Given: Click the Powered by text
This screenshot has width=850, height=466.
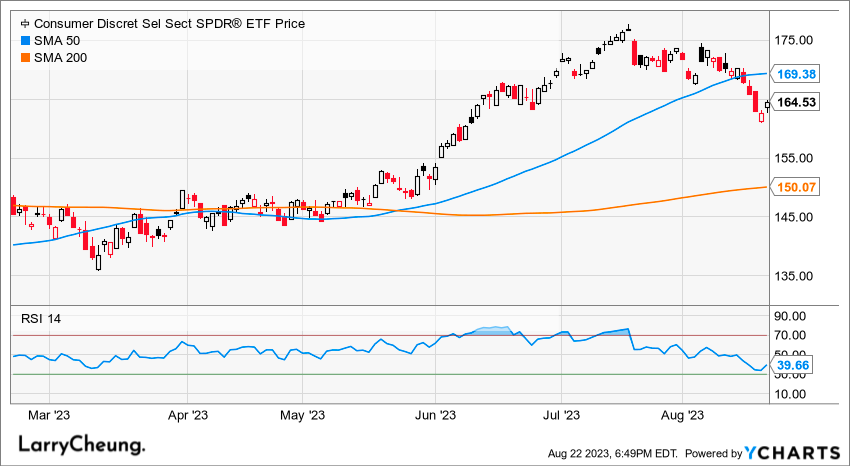Looking at the screenshot, I should click(x=713, y=453).
